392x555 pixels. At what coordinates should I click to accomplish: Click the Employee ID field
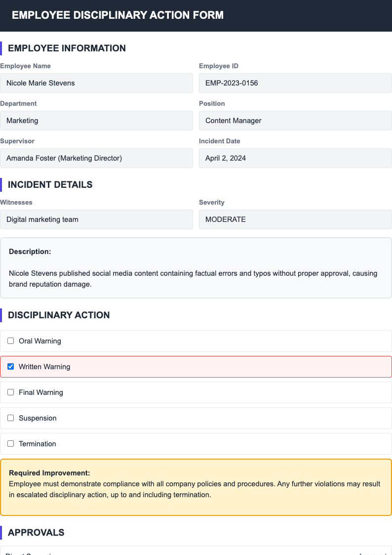pyautogui.click(x=295, y=83)
